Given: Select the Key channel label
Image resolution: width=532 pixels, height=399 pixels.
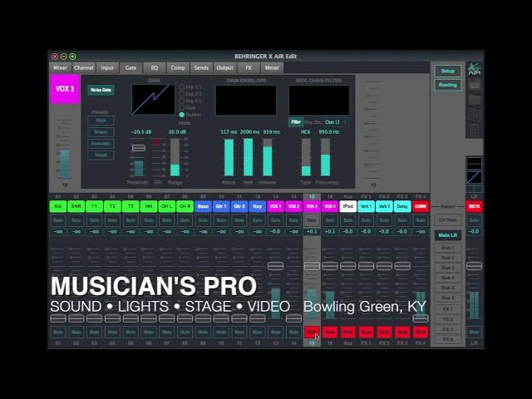Looking at the screenshot, I should (258, 206).
